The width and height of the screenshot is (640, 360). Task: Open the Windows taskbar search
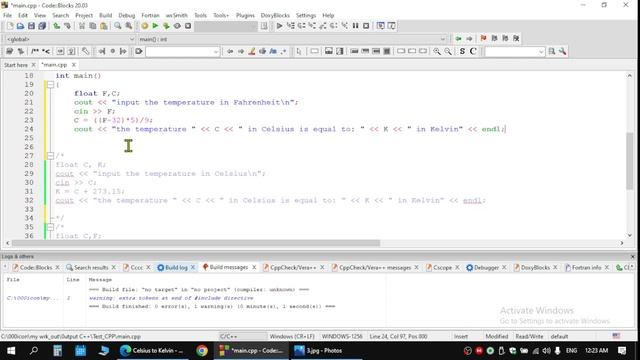[x=34, y=351]
